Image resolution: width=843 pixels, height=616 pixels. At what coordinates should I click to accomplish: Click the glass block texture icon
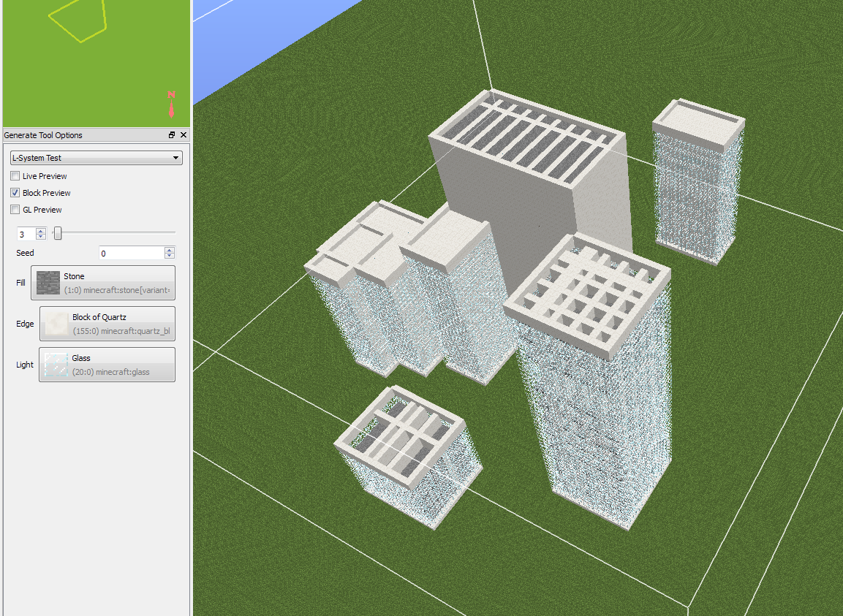(x=56, y=365)
